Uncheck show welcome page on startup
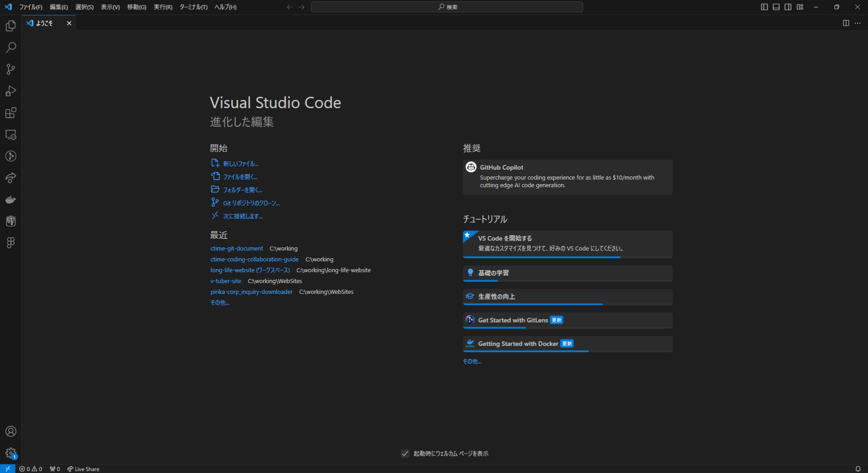The height and width of the screenshot is (473, 868). [x=405, y=454]
